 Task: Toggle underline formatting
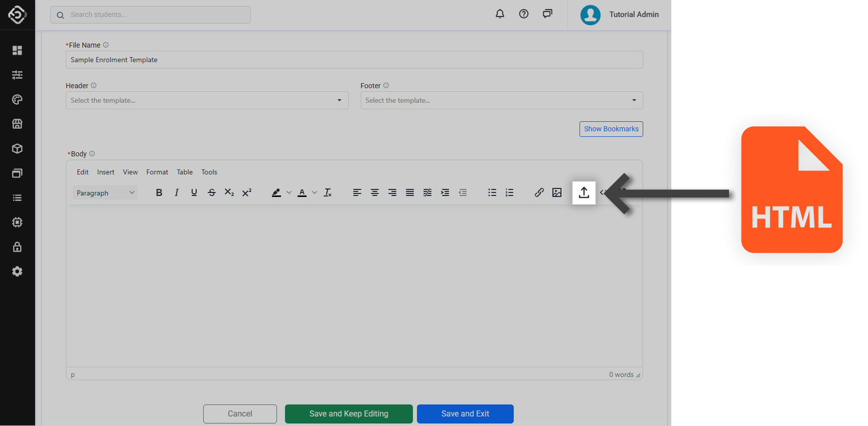coord(194,192)
